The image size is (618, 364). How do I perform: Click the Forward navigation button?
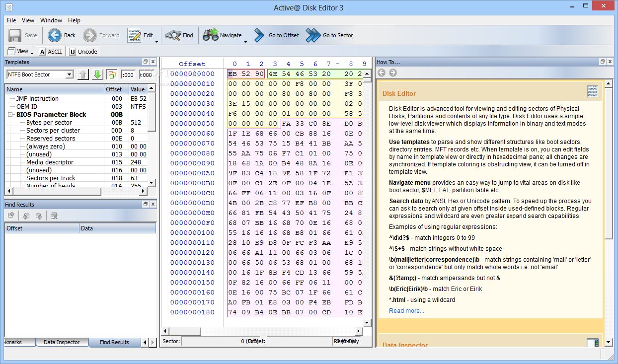click(x=101, y=35)
